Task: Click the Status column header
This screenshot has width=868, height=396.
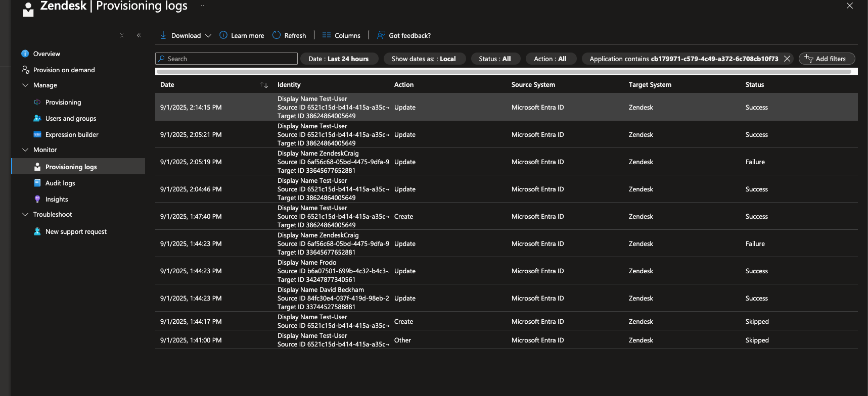Action: pyautogui.click(x=755, y=85)
